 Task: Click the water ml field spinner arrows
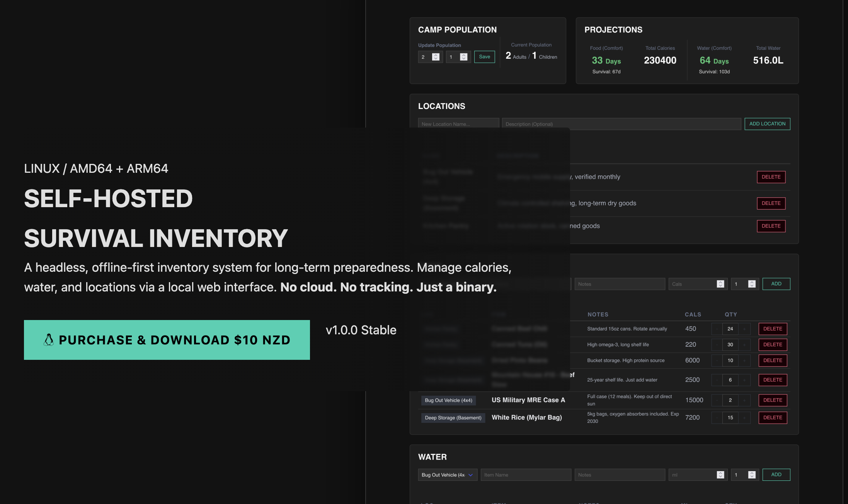coord(720,475)
